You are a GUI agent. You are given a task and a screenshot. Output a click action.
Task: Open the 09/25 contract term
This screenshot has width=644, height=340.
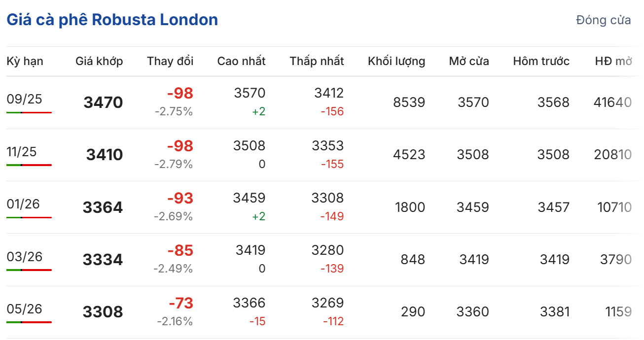pyautogui.click(x=24, y=100)
